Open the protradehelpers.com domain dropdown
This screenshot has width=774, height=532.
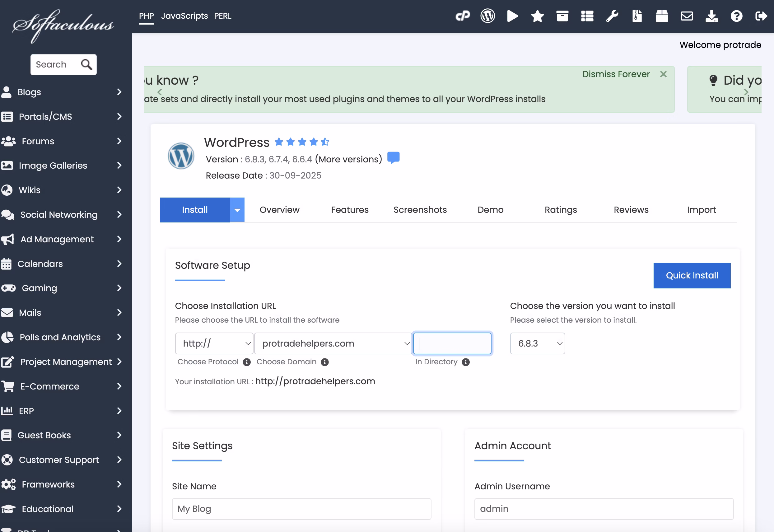pyautogui.click(x=333, y=343)
